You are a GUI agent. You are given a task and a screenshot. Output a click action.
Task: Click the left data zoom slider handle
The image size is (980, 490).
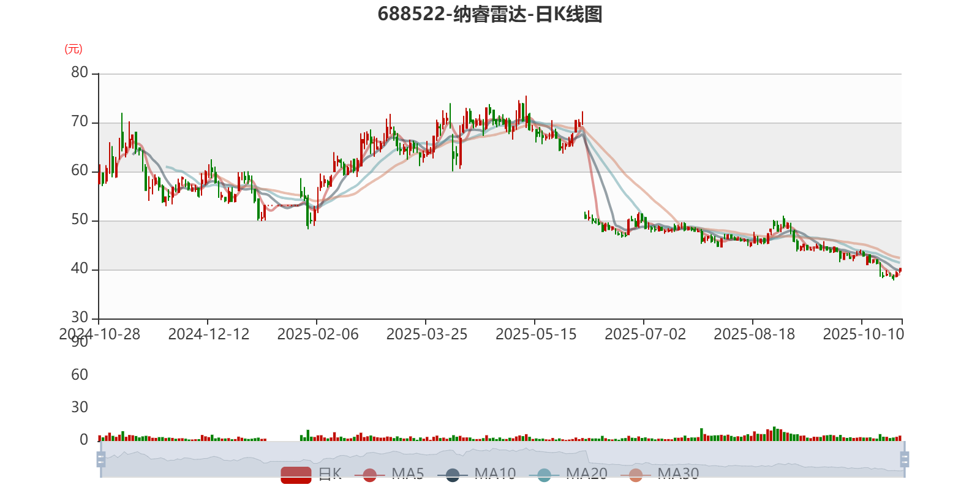[101, 459]
